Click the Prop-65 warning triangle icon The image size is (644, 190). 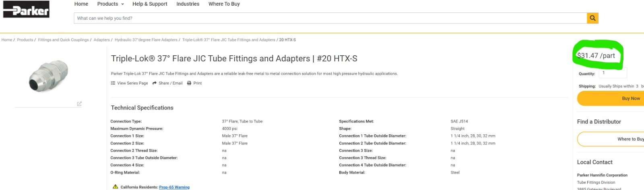[115, 187]
